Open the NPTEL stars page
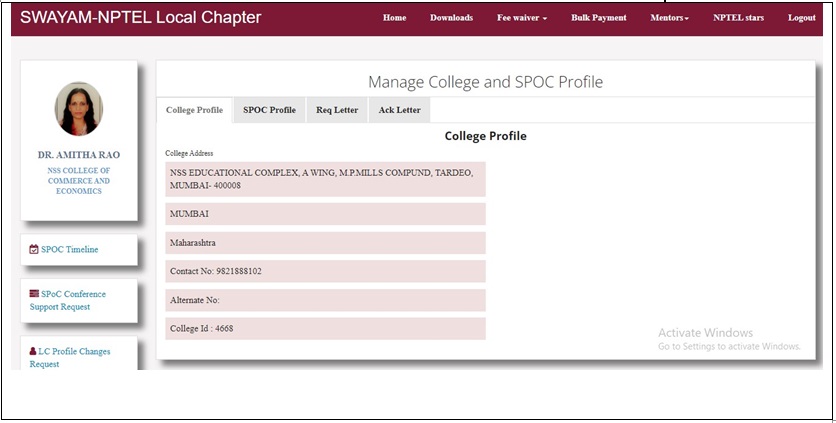Image resolution: width=836 pixels, height=423 pixels. click(738, 18)
